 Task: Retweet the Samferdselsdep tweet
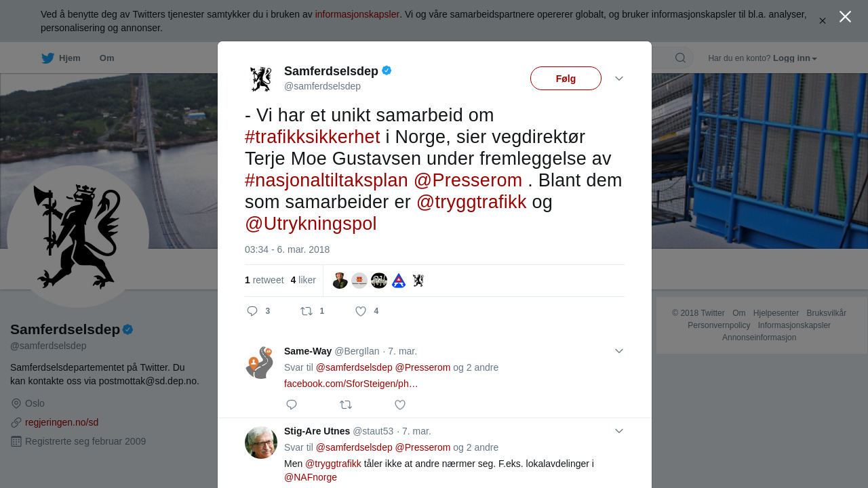(307, 311)
